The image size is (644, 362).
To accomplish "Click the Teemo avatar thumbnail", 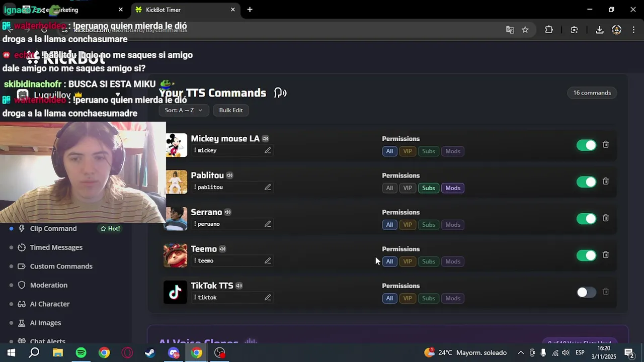I will (x=175, y=255).
